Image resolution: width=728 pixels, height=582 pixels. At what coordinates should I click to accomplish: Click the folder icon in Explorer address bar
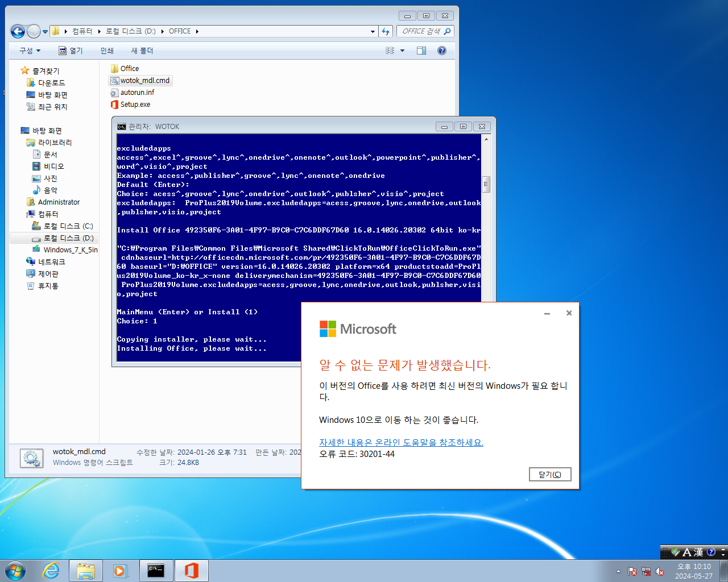click(x=56, y=31)
